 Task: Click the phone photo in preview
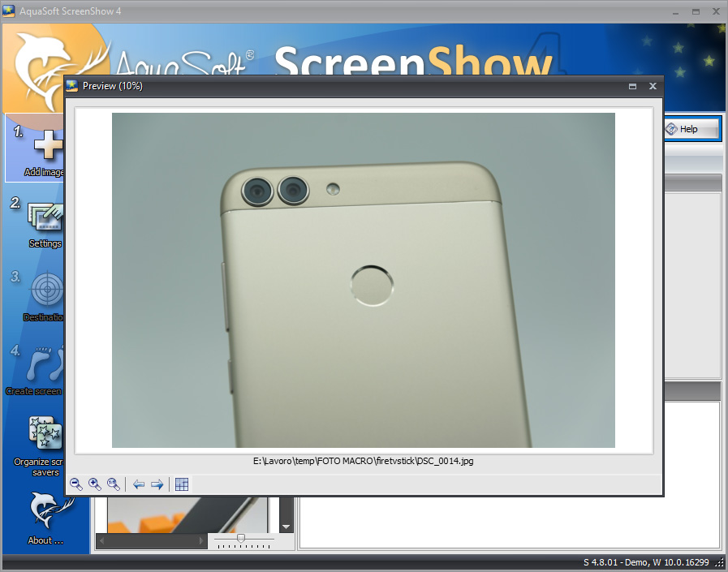pos(363,280)
